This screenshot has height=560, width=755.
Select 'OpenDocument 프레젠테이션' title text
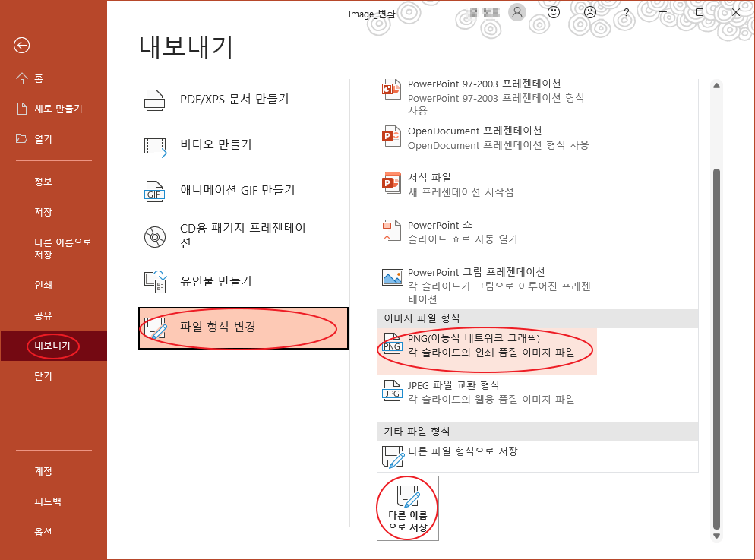pyautogui.click(x=475, y=131)
